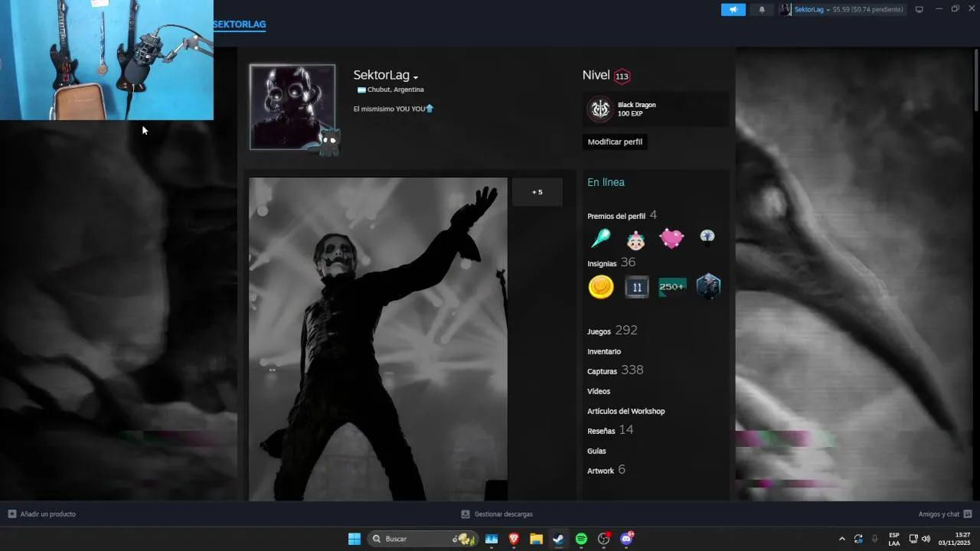Click the Gestionar descargas download icon
This screenshot has width=980, height=551.
(465, 514)
